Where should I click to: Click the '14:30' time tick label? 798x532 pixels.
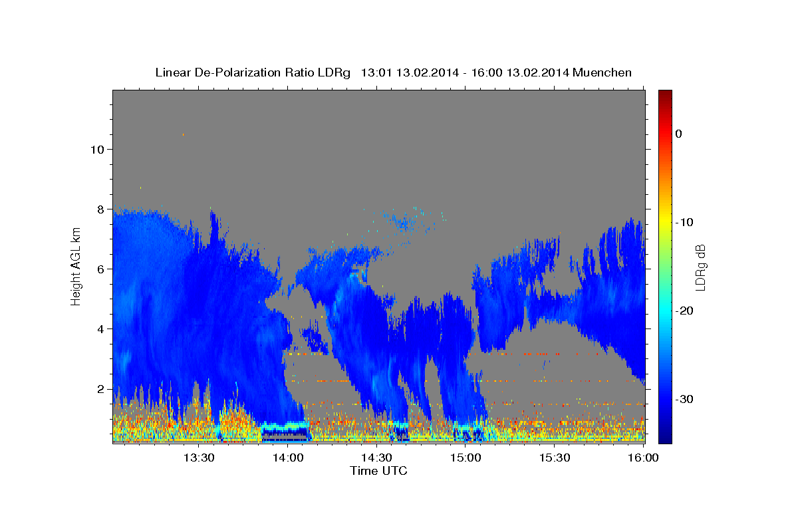point(376,458)
